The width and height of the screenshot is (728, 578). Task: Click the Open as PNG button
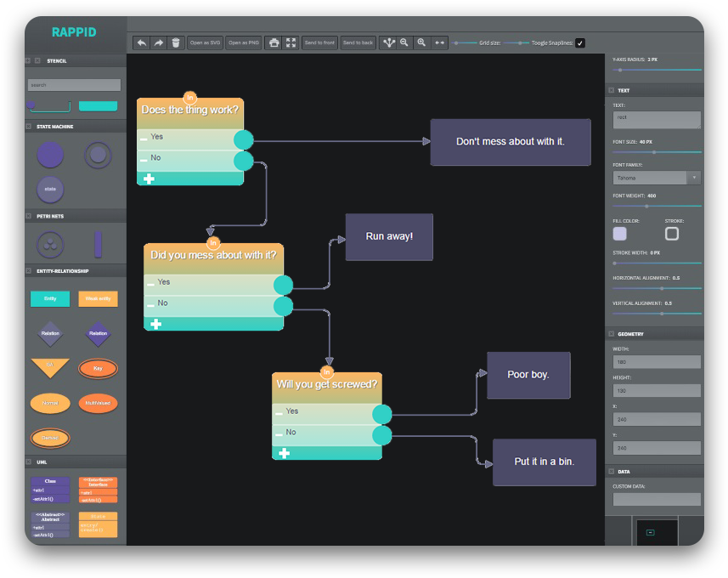coord(244,42)
